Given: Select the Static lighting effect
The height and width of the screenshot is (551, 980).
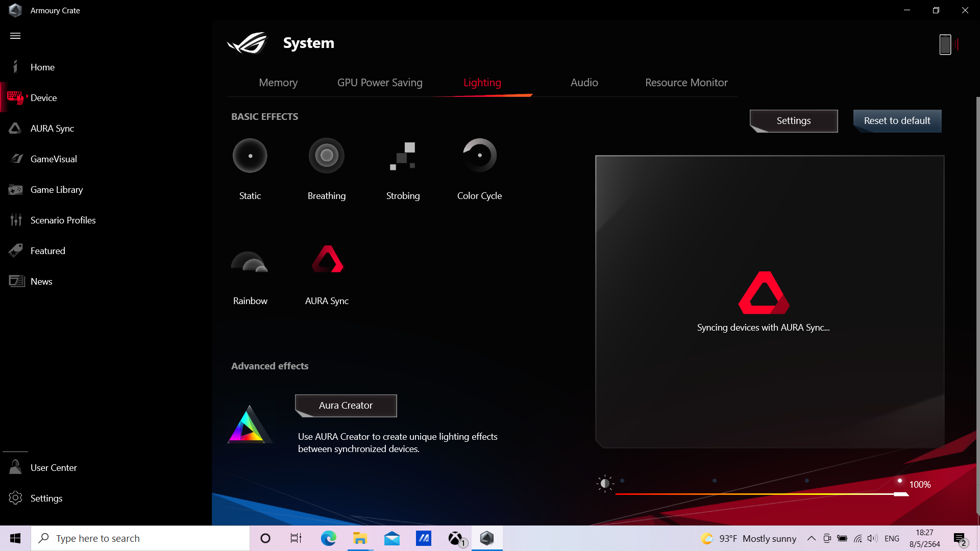Looking at the screenshot, I should (250, 156).
